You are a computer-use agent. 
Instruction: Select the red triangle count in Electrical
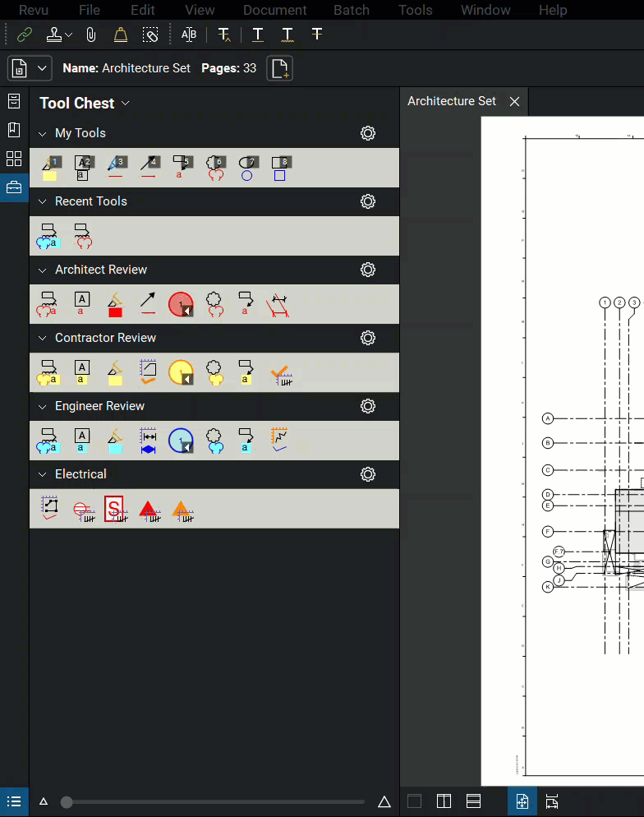[x=148, y=510]
